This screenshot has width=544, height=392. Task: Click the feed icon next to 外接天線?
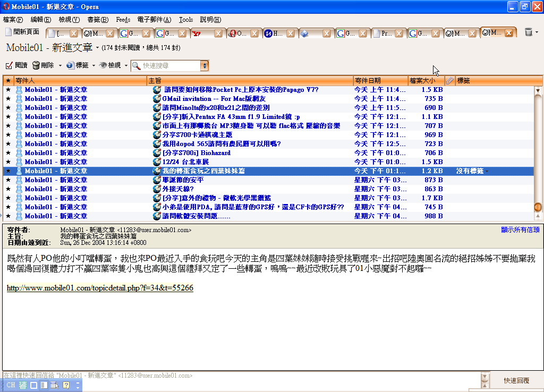pos(157,189)
